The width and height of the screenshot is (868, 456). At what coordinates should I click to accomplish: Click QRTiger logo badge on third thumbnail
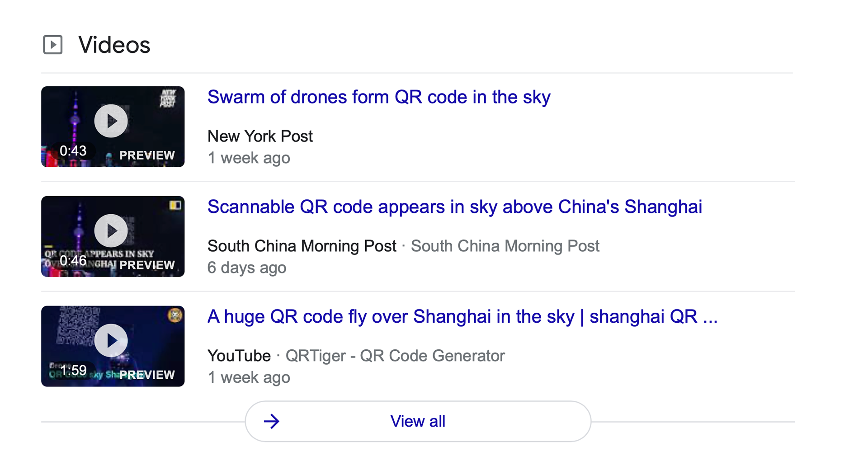tap(175, 315)
